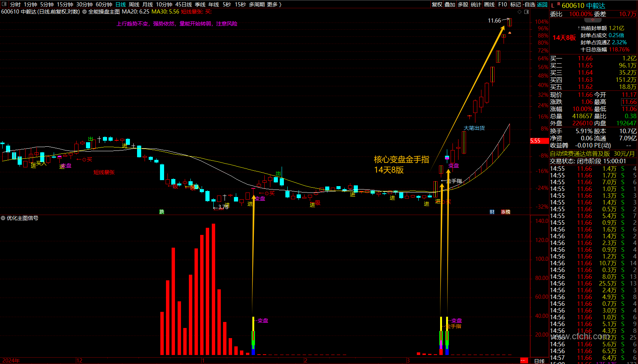The image size is (638, 364).
Task: Click the MA20: 6.25 indicator value
Action: tap(136, 12)
